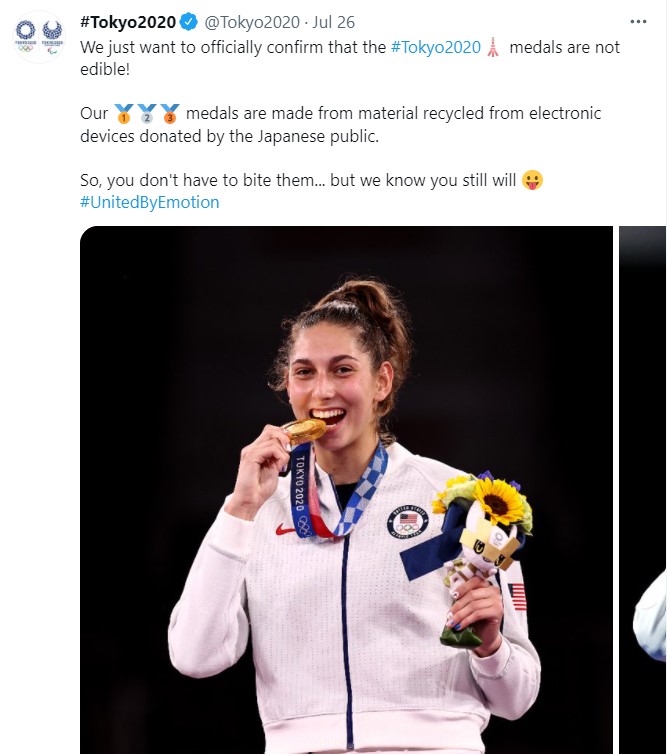Image resolution: width=667 pixels, height=754 pixels.
Task: Click the 'devices donated by the Japanese public' line
Action: click(229, 136)
